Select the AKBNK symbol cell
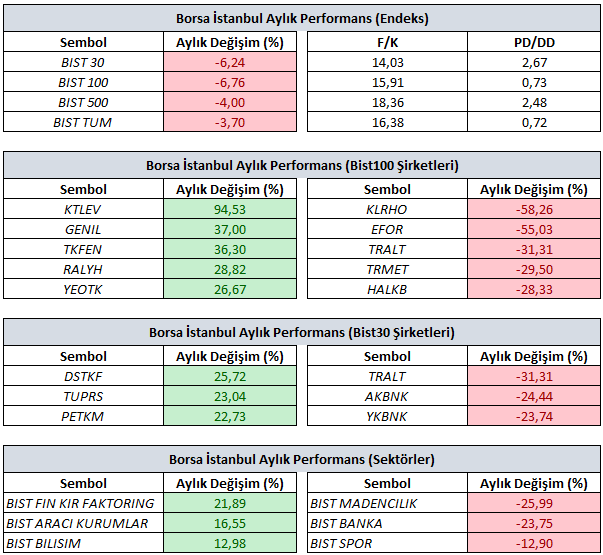Screen dimensions: 603x555 (x=386, y=396)
